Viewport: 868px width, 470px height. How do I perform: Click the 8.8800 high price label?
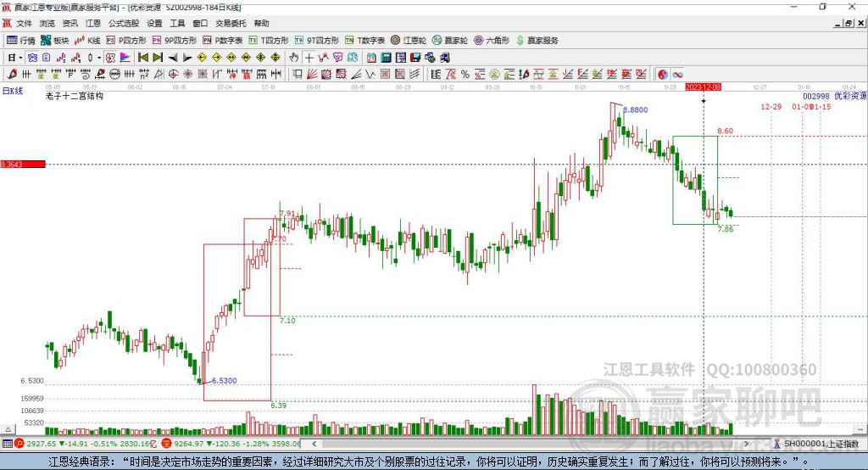click(636, 109)
